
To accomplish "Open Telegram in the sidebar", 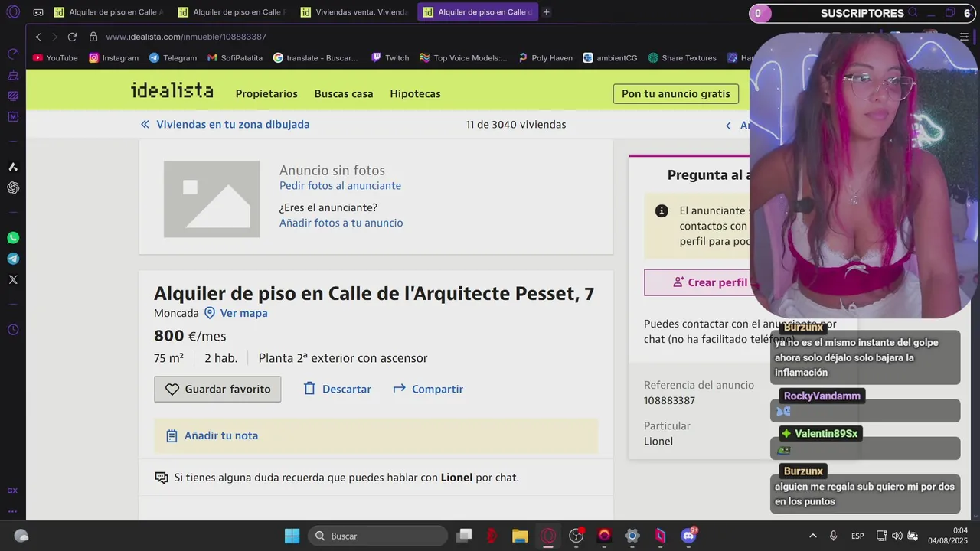I will click(x=13, y=259).
